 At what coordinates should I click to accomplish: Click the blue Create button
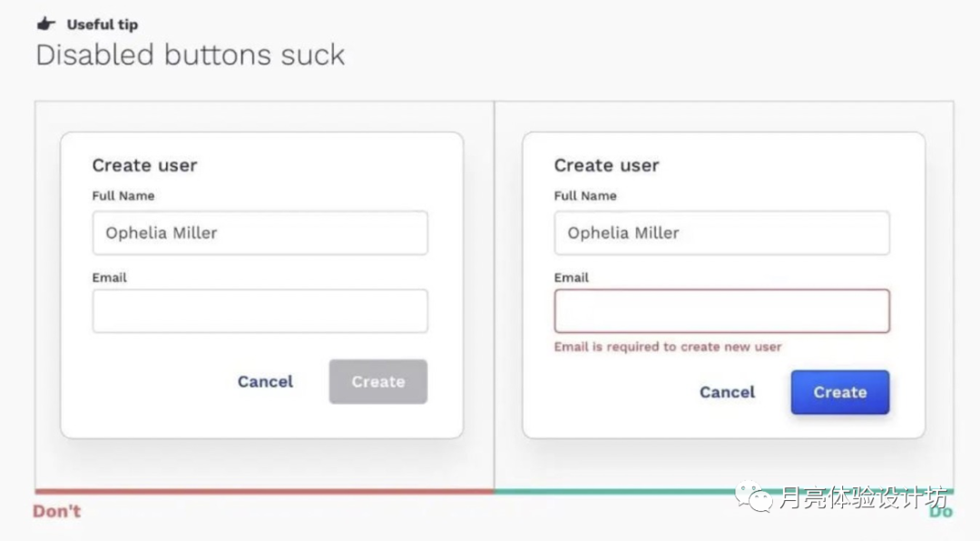[x=839, y=392]
